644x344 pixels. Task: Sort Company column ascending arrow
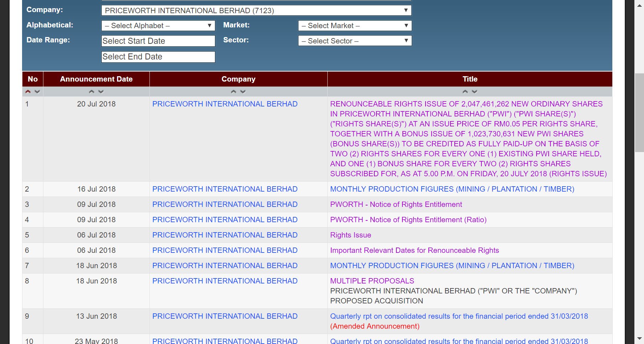point(233,92)
